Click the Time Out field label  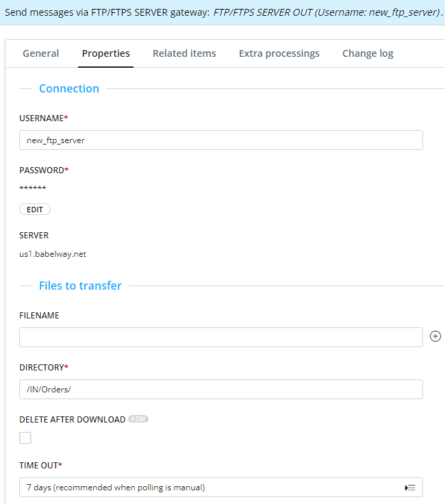[x=41, y=465]
